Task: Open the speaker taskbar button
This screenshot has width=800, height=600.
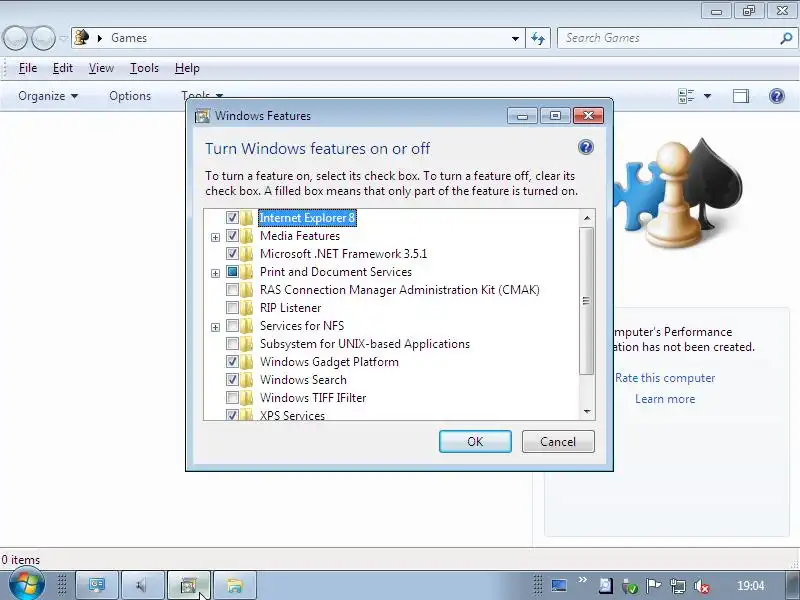Action: (x=142, y=585)
